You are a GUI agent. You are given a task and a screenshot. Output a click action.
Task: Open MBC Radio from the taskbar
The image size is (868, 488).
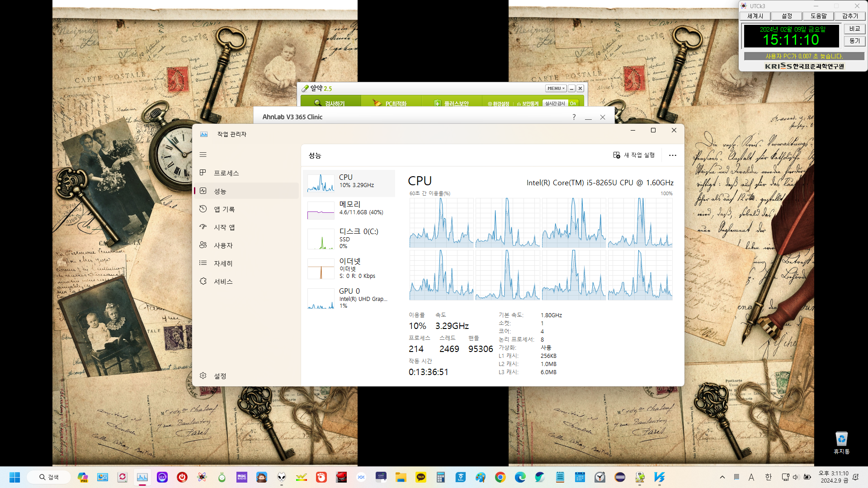pyautogui.click(x=242, y=477)
